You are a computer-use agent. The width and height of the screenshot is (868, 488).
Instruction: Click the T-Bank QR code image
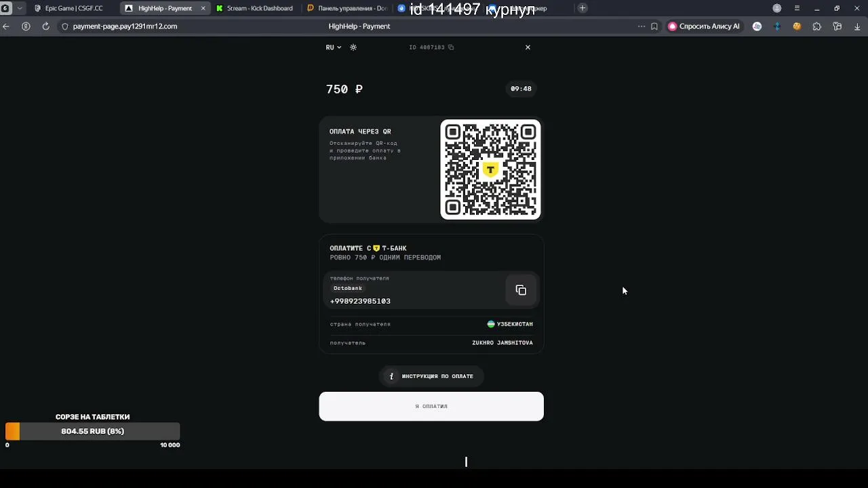point(490,169)
